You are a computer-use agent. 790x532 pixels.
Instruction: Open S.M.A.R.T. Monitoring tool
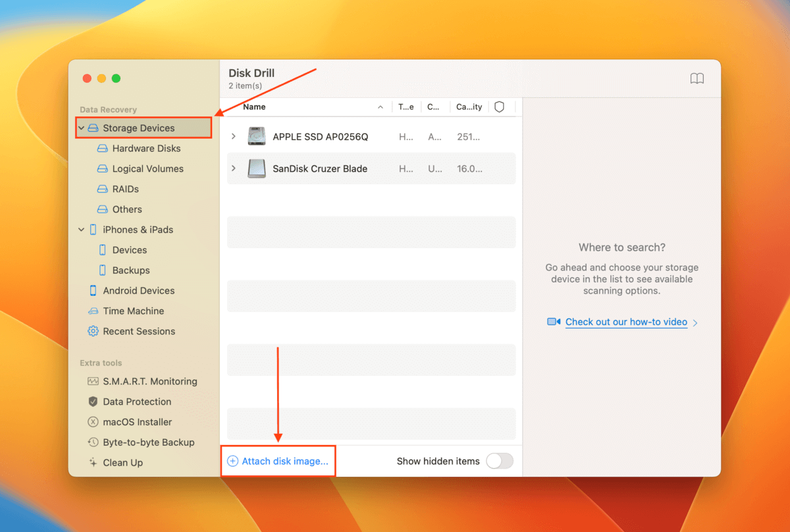click(150, 382)
